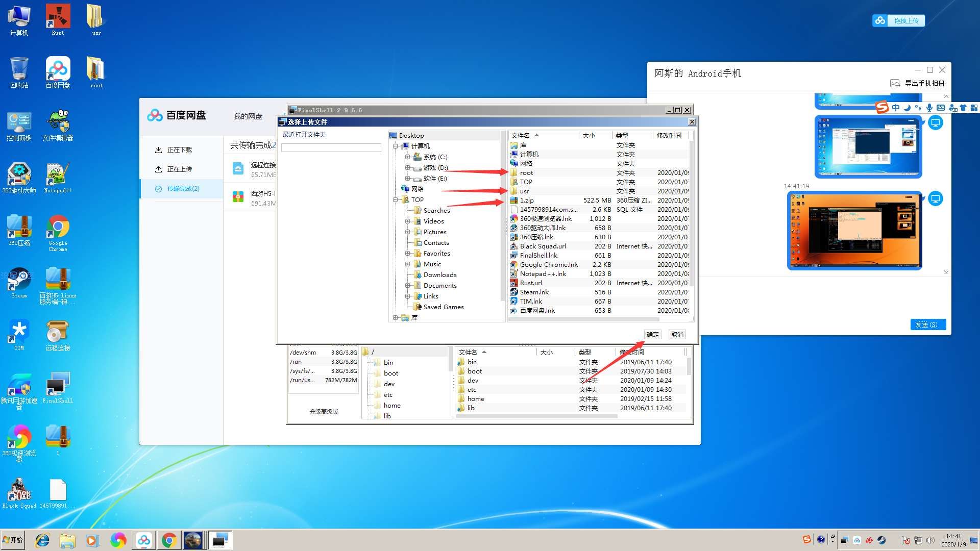Open the orange desktop screenshot thumbnail

(x=854, y=231)
